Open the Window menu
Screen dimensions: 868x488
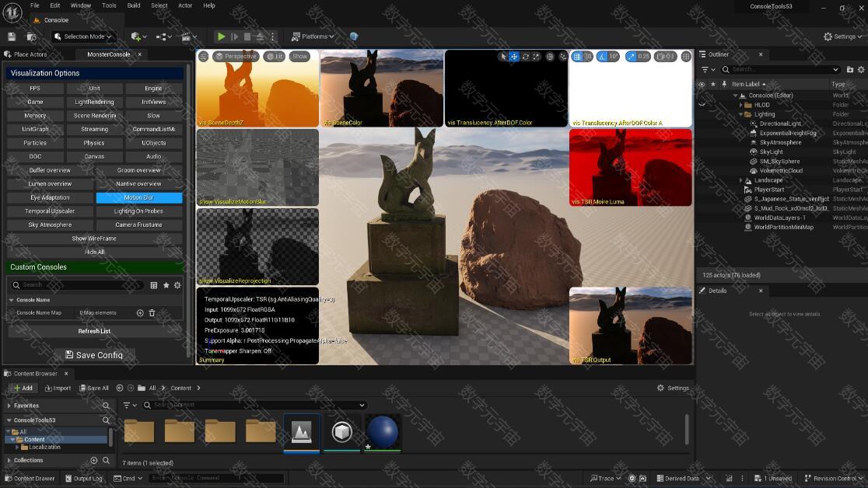pos(81,5)
